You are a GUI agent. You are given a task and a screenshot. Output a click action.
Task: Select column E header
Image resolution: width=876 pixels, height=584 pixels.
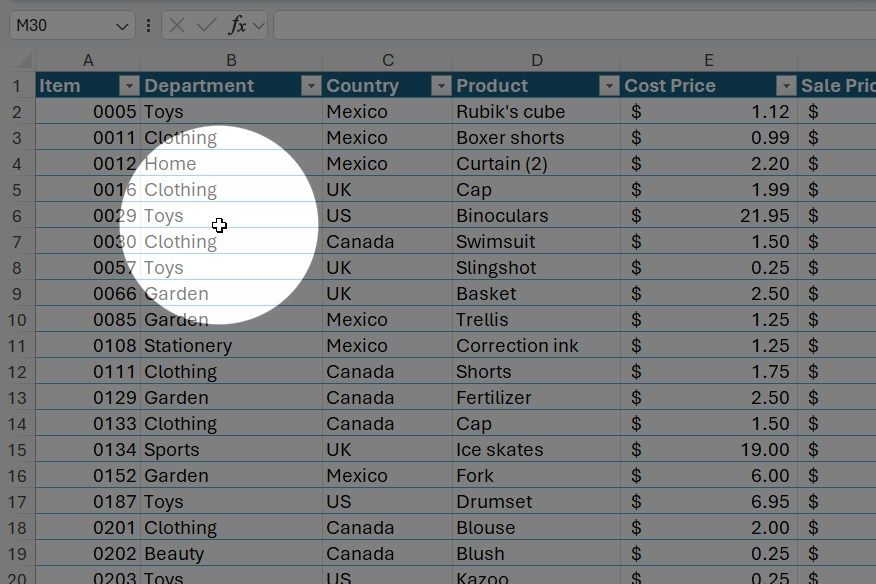click(708, 60)
